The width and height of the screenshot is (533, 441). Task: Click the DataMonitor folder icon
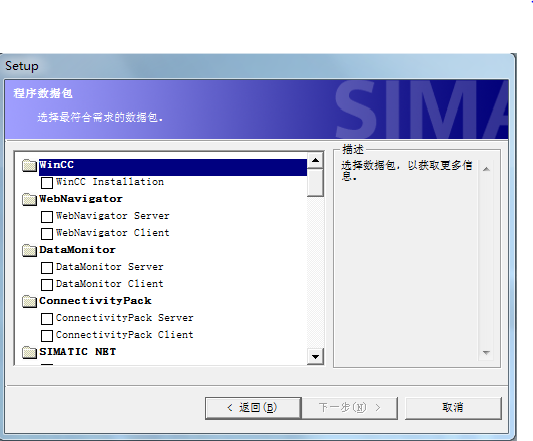click(29, 250)
